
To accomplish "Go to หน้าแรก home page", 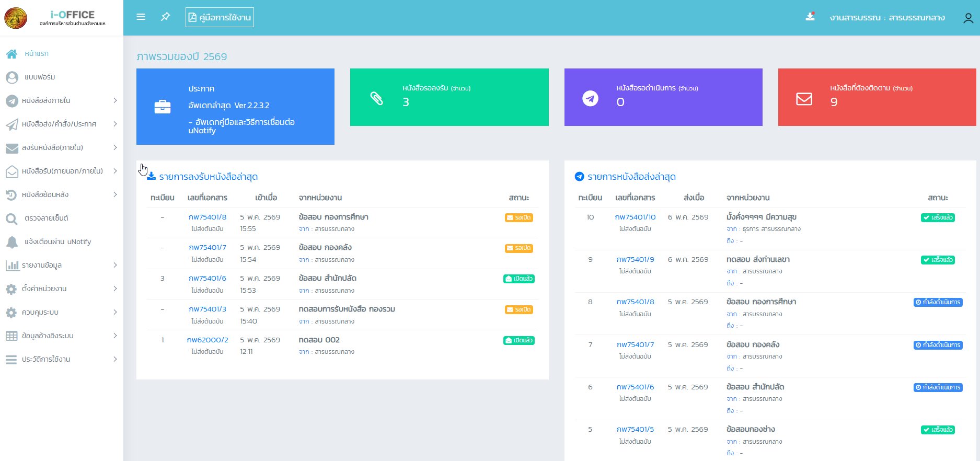I will point(37,53).
